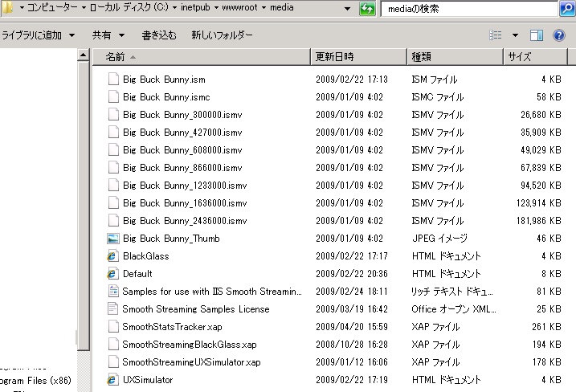Click the Samples for use with IIS document icon

pyautogui.click(x=112, y=292)
